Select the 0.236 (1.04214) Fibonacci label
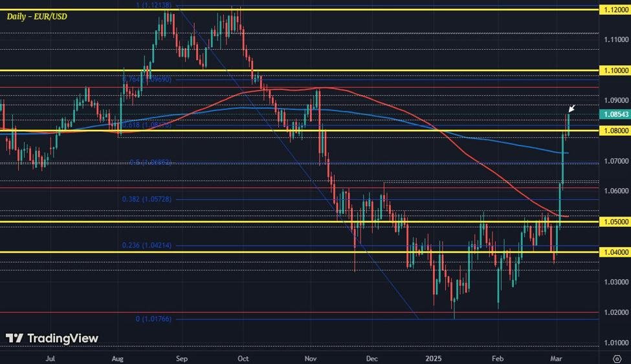This screenshot has width=631, height=364. 148,246
